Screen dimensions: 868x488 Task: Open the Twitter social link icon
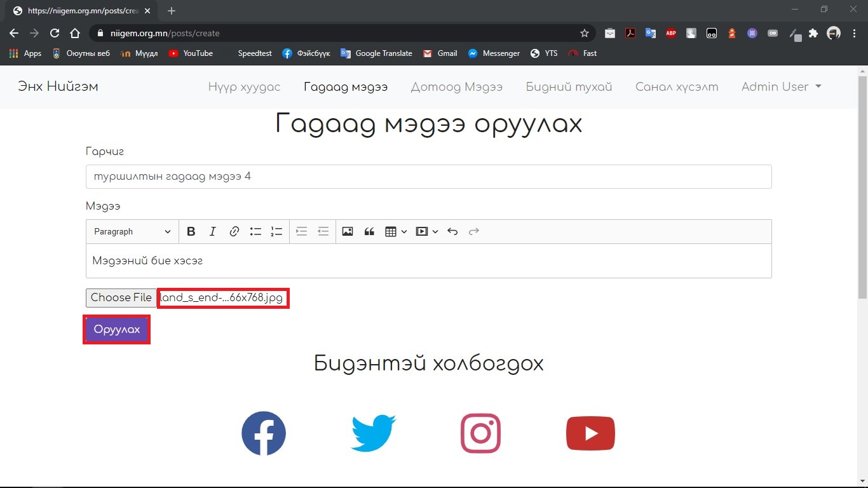[373, 433]
